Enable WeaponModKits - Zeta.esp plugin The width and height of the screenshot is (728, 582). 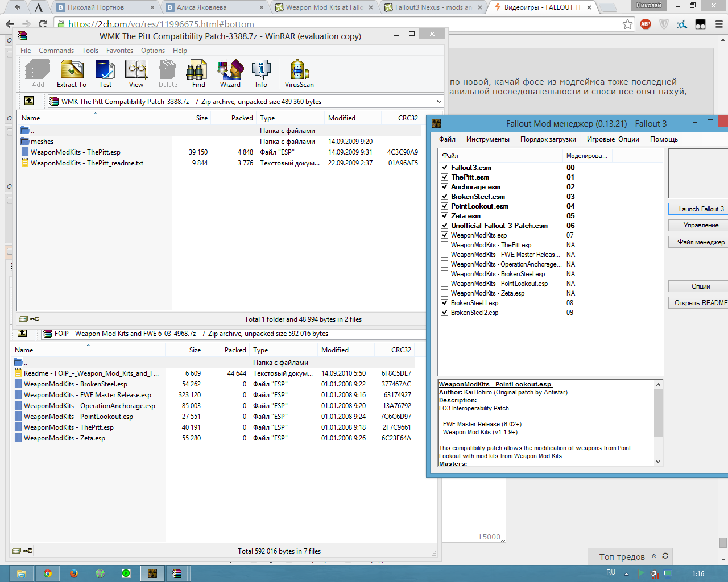click(x=445, y=293)
